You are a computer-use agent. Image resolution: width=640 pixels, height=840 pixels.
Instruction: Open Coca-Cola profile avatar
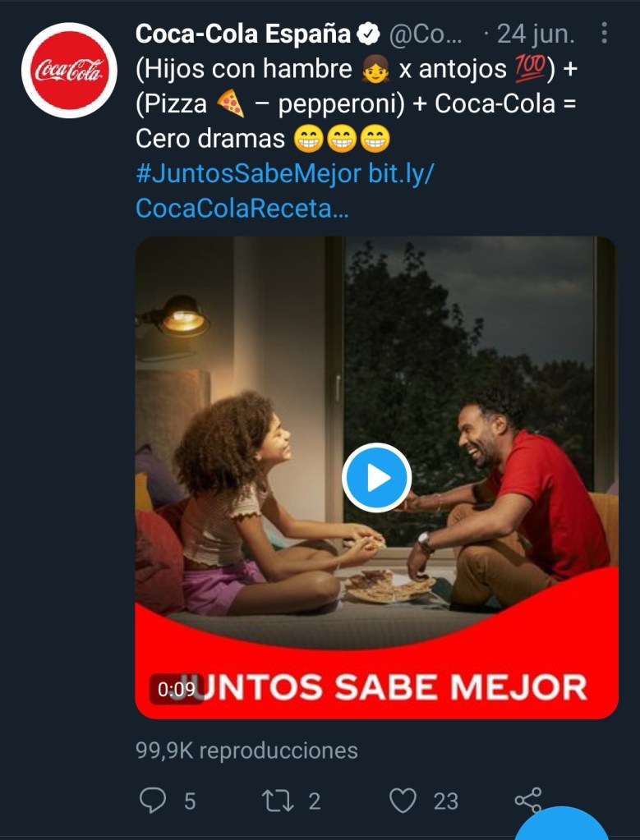(69, 70)
